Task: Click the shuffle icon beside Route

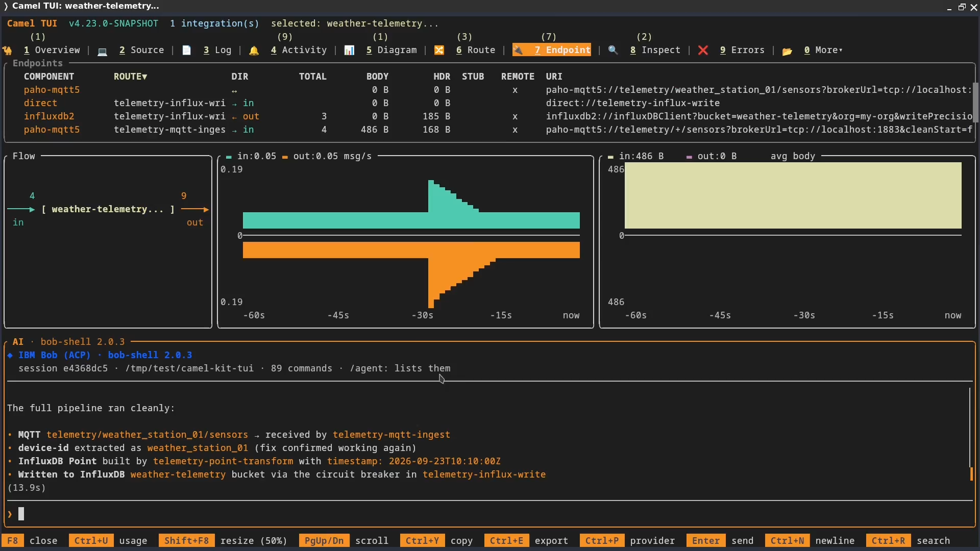Action: (439, 51)
